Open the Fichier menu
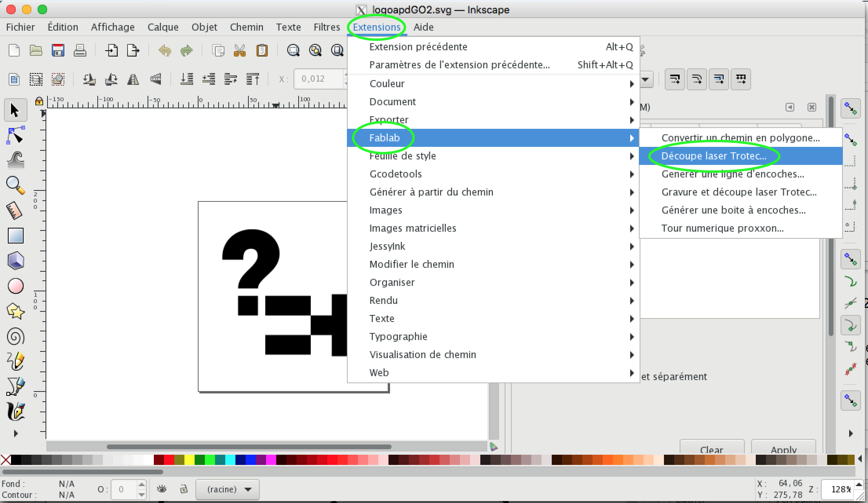This screenshot has height=503, width=868. (20, 27)
